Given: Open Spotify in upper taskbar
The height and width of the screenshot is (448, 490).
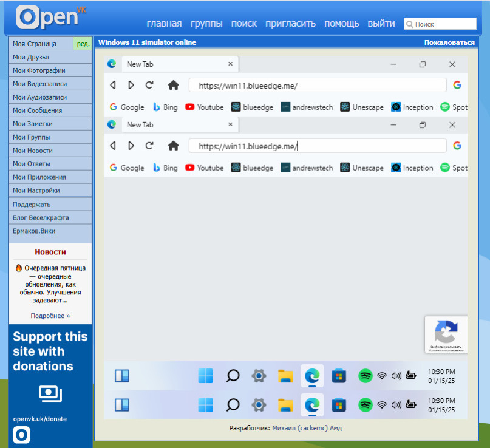Looking at the screenshot, I should [x=366, y=376].
